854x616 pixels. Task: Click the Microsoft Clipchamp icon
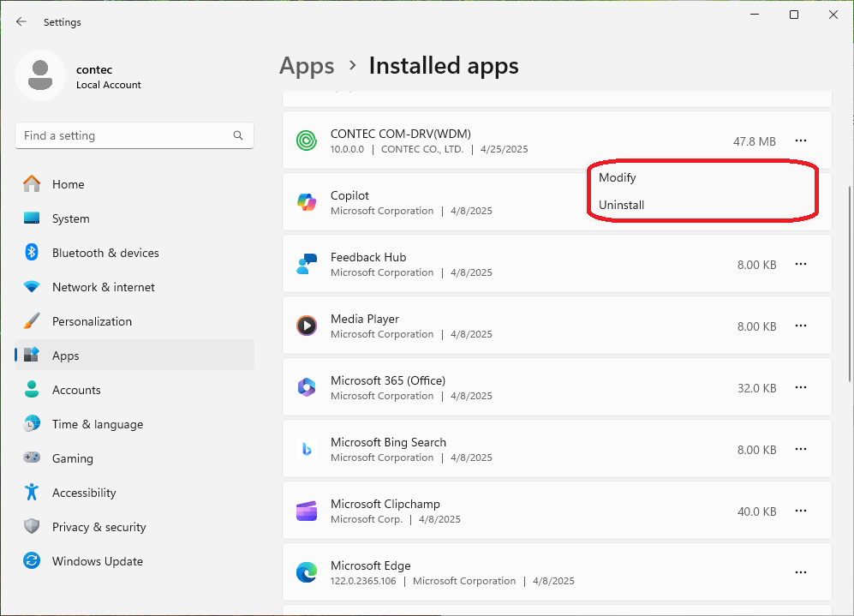[x=307, y=511]
